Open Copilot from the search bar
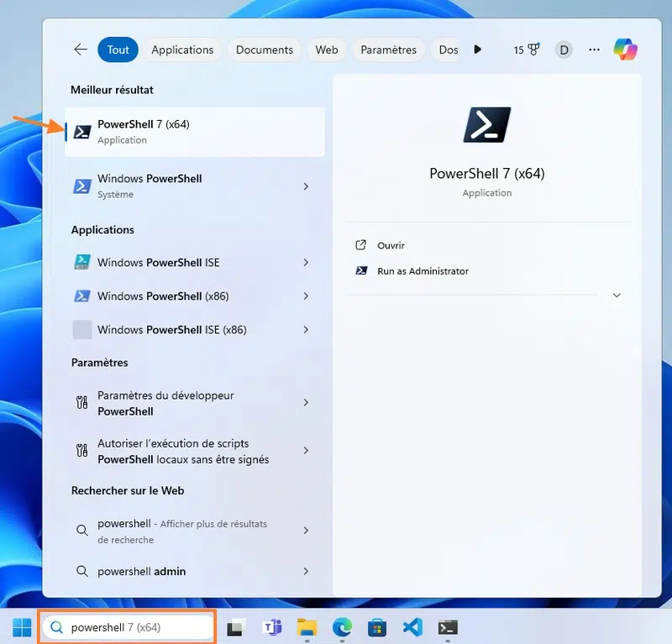 [x=625, y=50]
